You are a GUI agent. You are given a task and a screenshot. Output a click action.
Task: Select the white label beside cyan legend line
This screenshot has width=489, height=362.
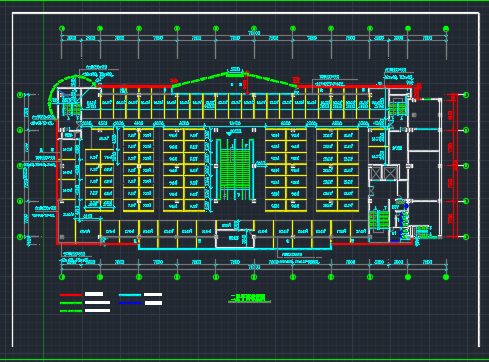tap(153, 295)
